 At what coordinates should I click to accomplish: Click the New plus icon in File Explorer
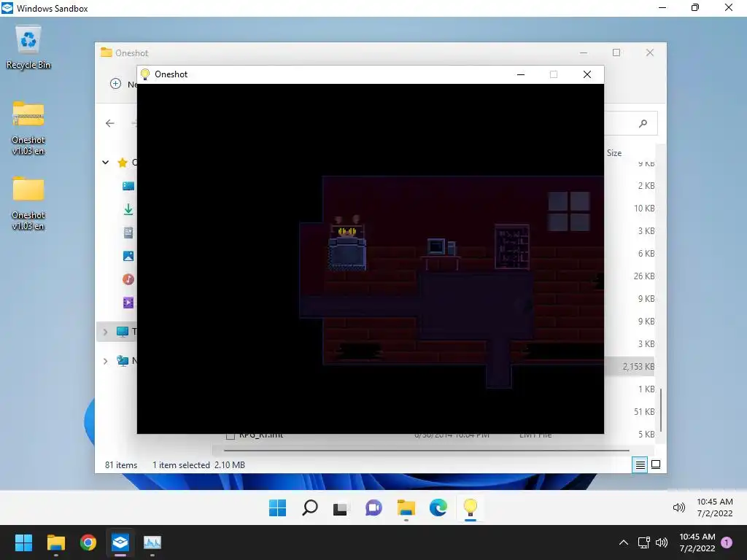point(115,84)
